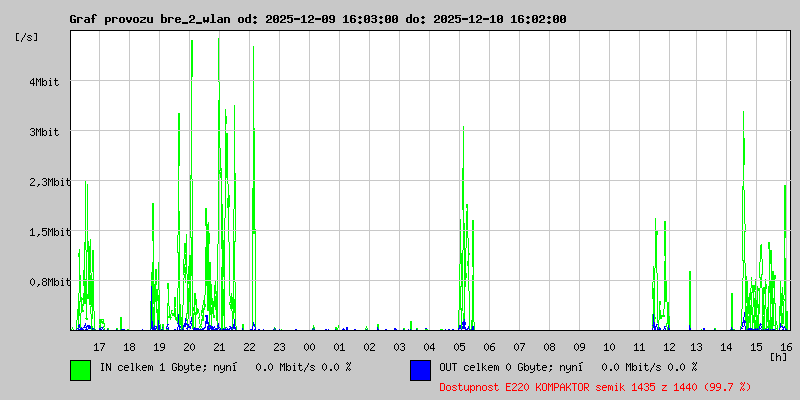Click the green IN legend color swatch
The image size is (800, 400).
(x=81, y=370)
